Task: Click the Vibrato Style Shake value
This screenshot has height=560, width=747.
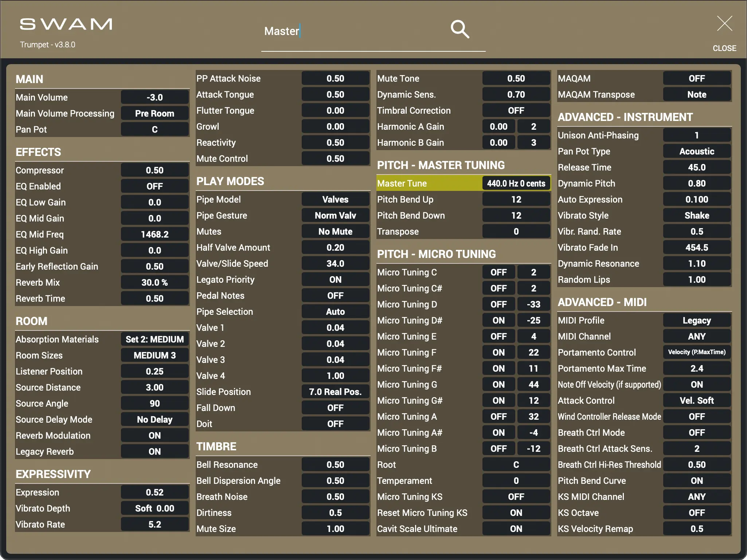Action: pyautogui.click(x=697, y=216)
